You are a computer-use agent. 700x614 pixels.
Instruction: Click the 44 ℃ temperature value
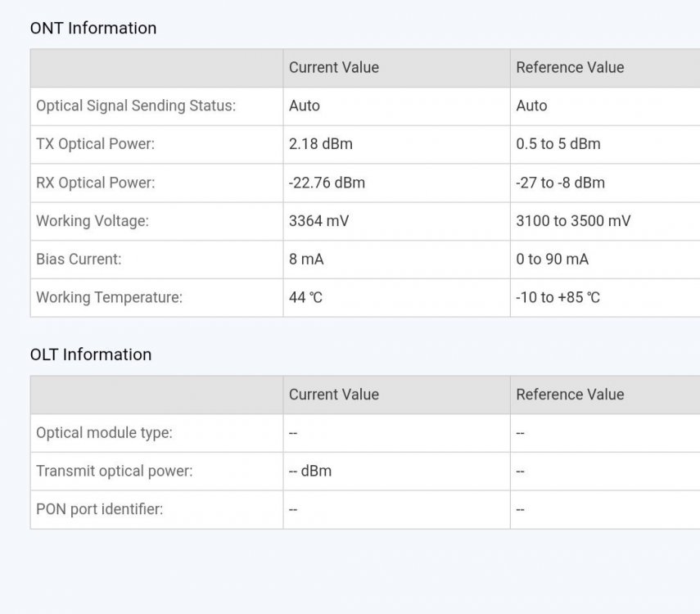(x=305, y=297)
